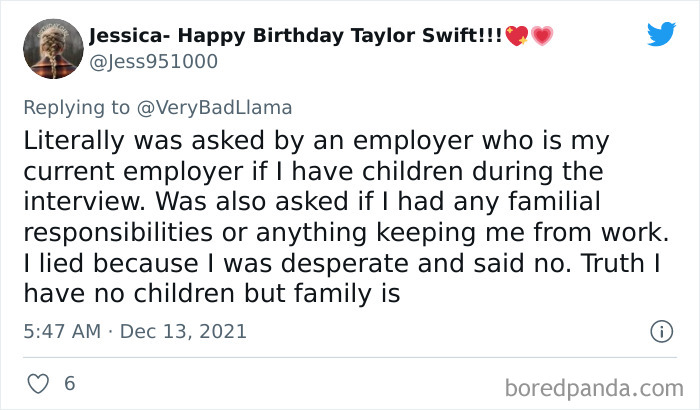Click the @Jess951000 handle

point(153,61)
